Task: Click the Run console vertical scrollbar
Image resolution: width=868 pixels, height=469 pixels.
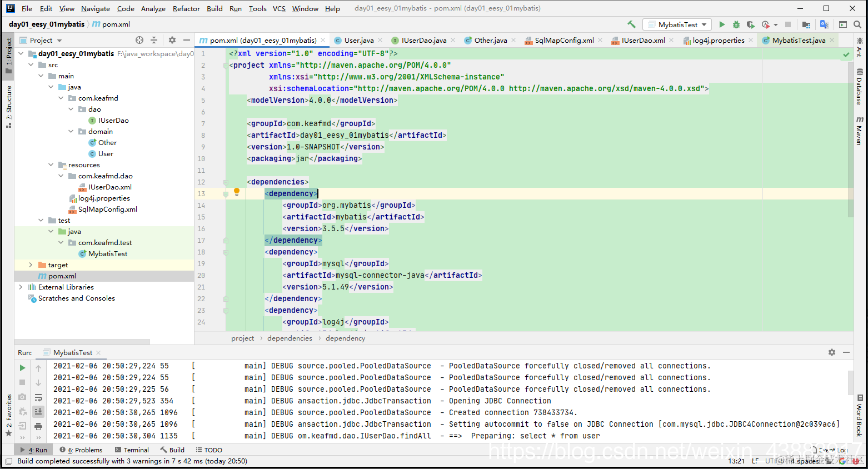Action: point(850,382)
